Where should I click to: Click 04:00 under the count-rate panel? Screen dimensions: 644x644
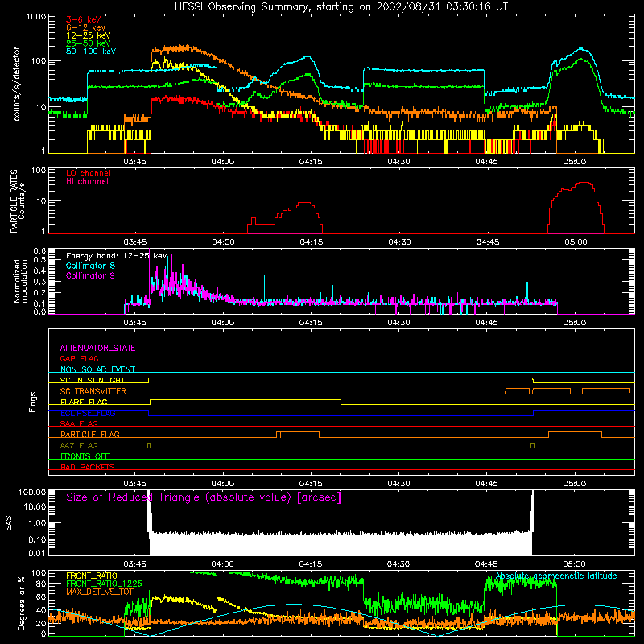223,162
